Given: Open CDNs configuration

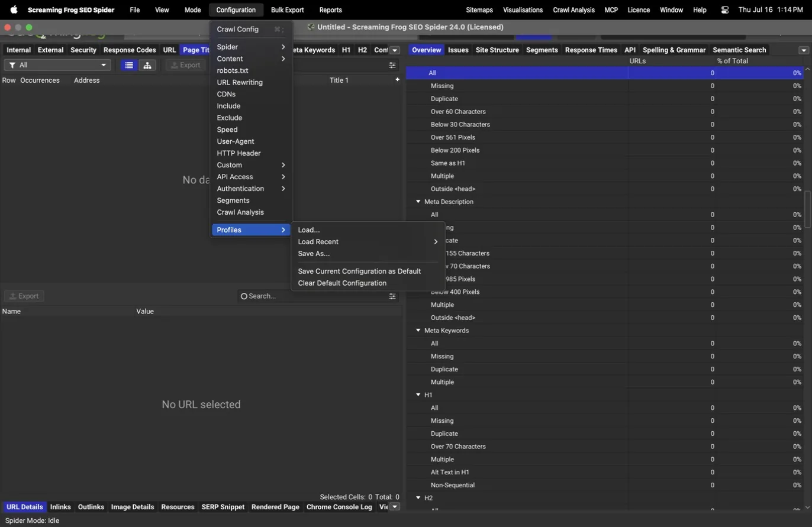Looking at the screenshot, I should tap(251, 94).
